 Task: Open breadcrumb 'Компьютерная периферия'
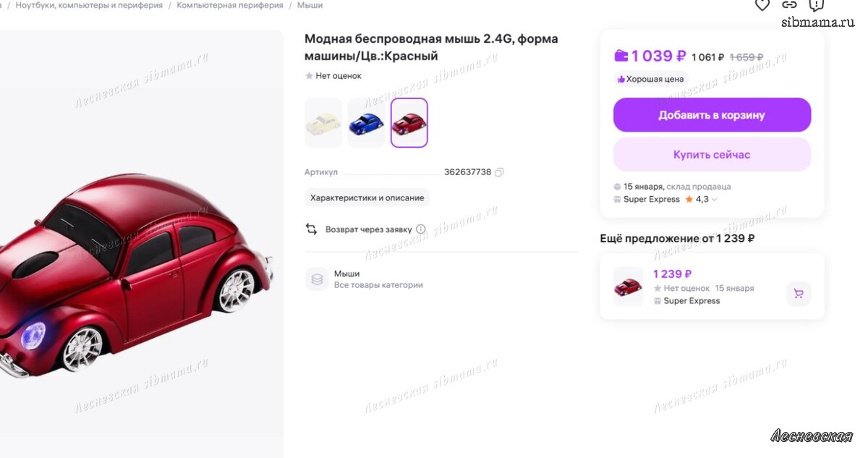[230, 5]
